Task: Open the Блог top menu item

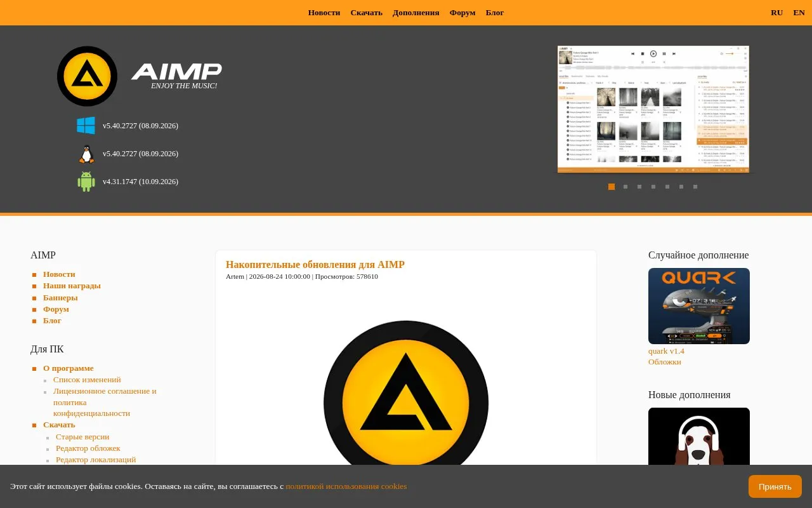Action: tap(495, 13)
